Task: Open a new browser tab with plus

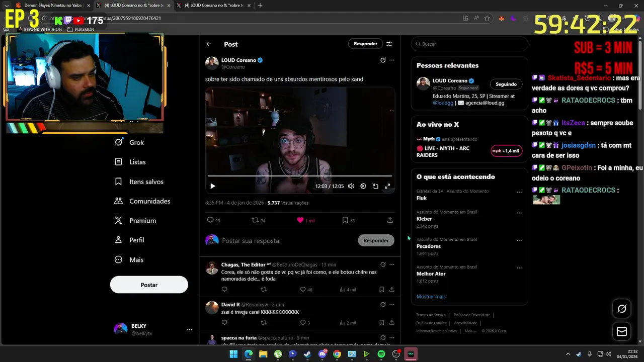Action: click(x=260, y=6)
